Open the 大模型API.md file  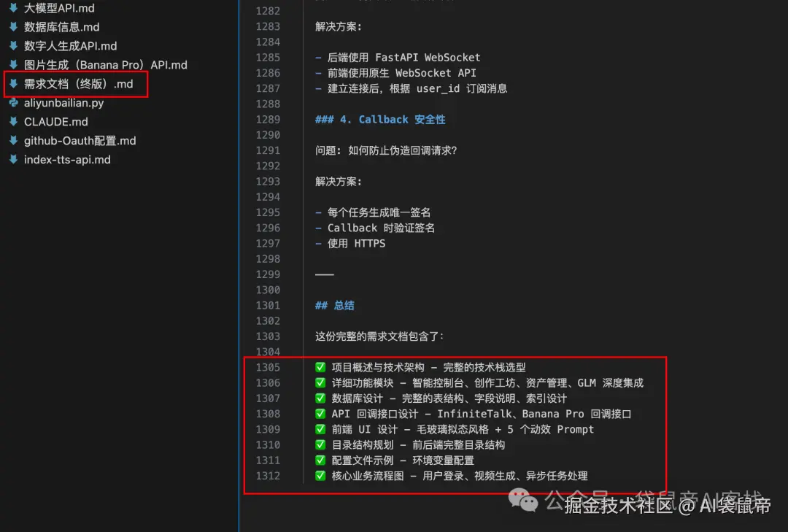point(59,8)
